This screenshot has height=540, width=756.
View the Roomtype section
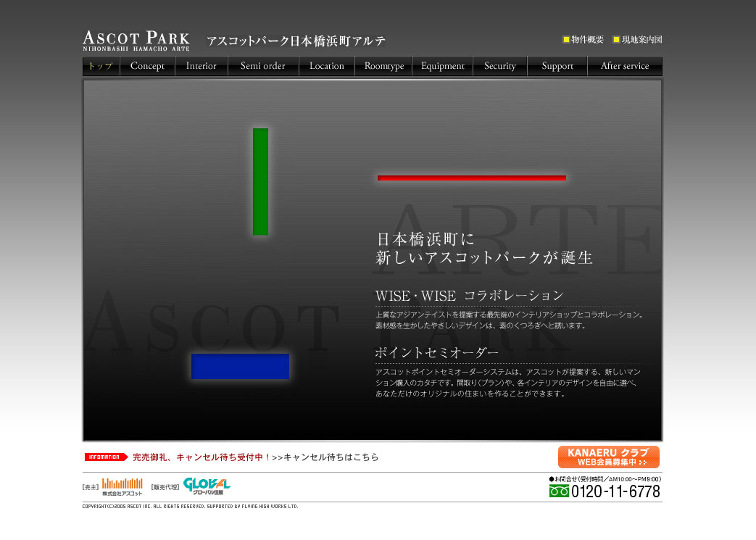click(x=383, y=66)
